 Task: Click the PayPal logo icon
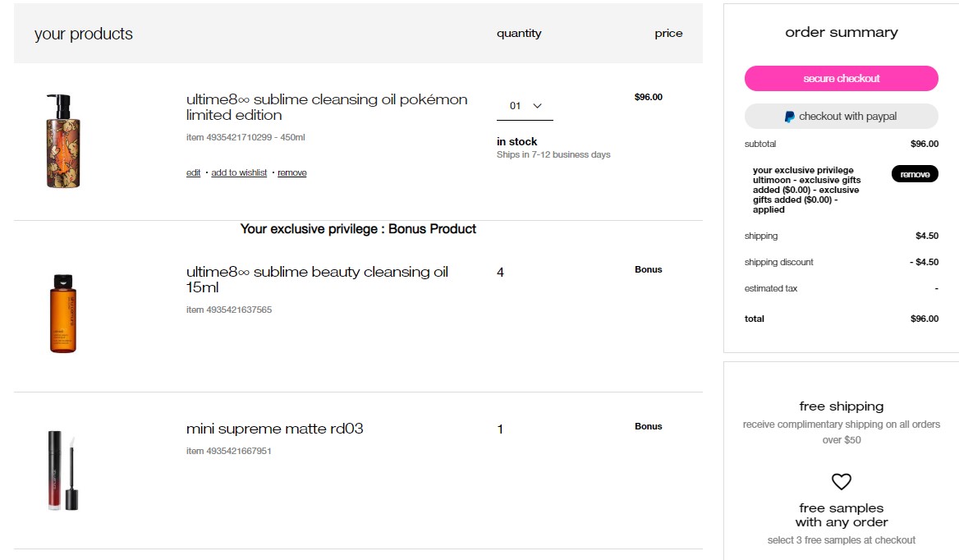[x=790, y=116]
